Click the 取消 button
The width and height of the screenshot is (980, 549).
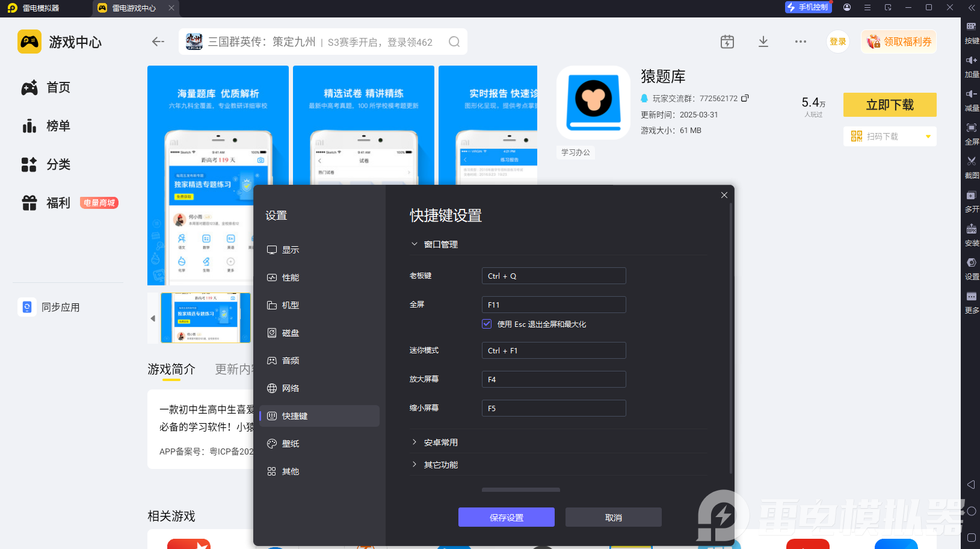(614, 517)
